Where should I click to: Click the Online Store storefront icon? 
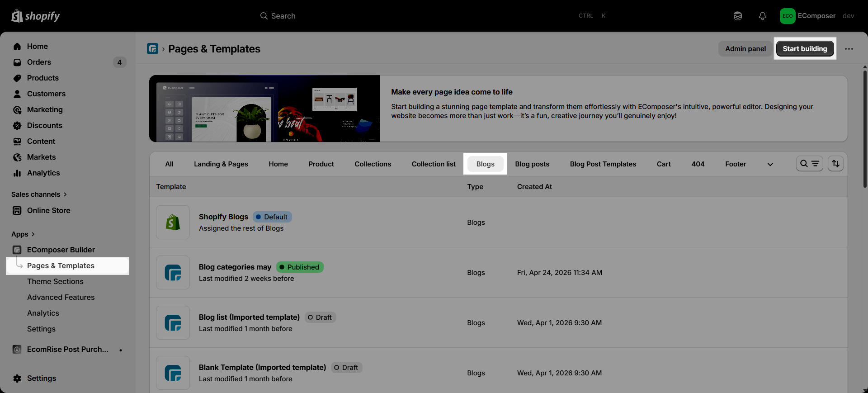17,210
